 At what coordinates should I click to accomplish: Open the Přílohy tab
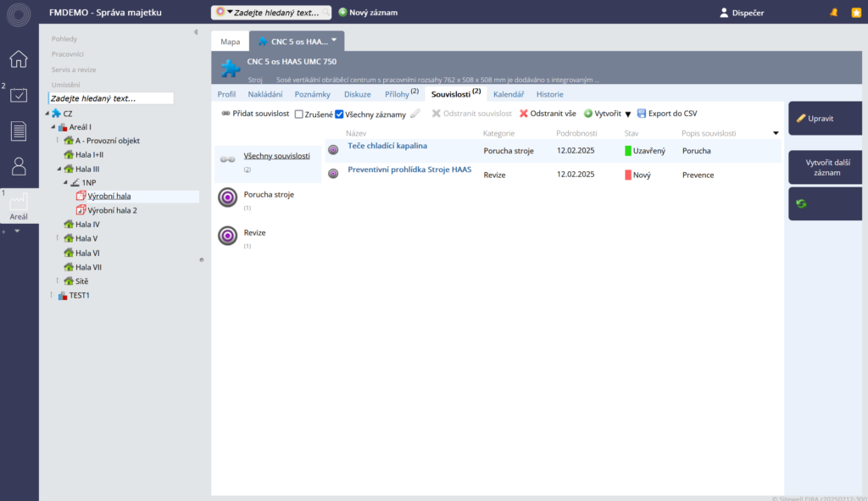coord(401,93)
